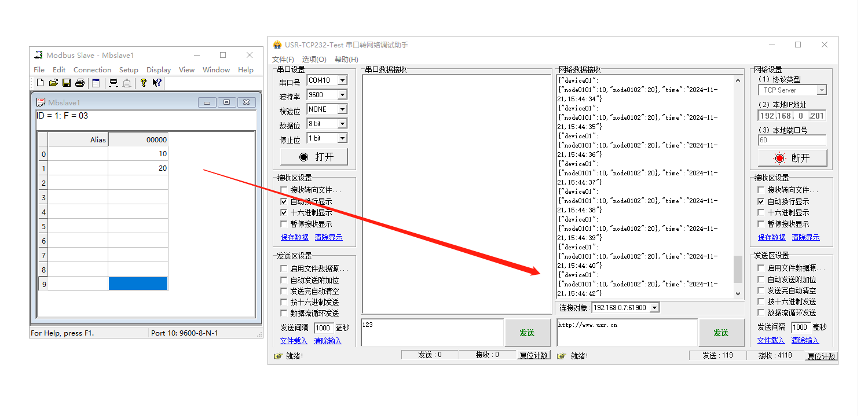Open the 文件(F) menu in USR-TCP232-Test

click(x=283, y=59)
